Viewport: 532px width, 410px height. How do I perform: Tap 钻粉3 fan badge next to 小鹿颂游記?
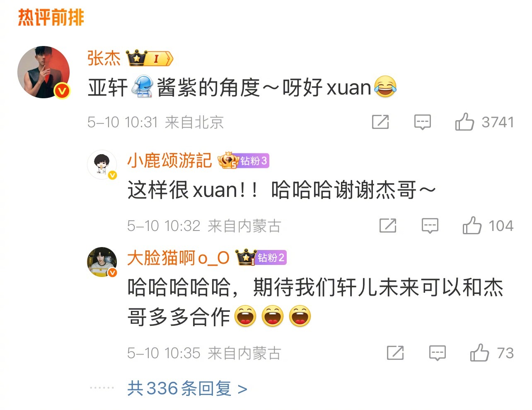pos(244,160)
